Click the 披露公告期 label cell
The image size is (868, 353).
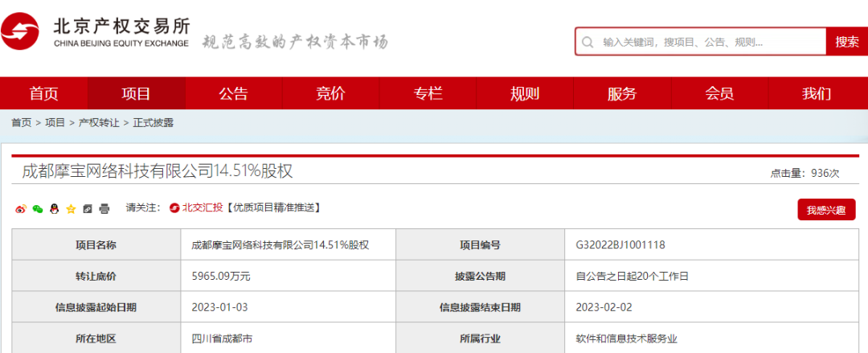[x=480, y=276]
